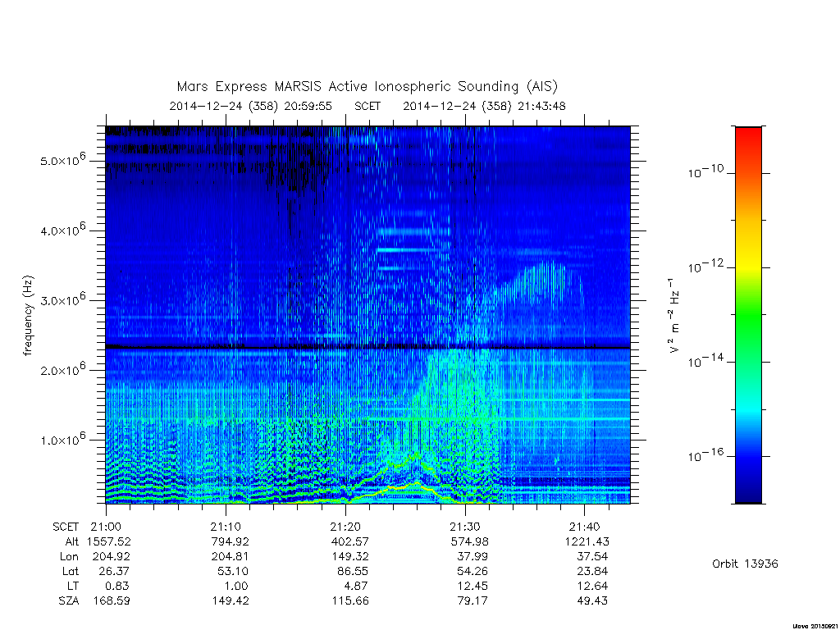
Task: Click the 1.0×10^6 frequency tick label
Action: tap(62, 439)
